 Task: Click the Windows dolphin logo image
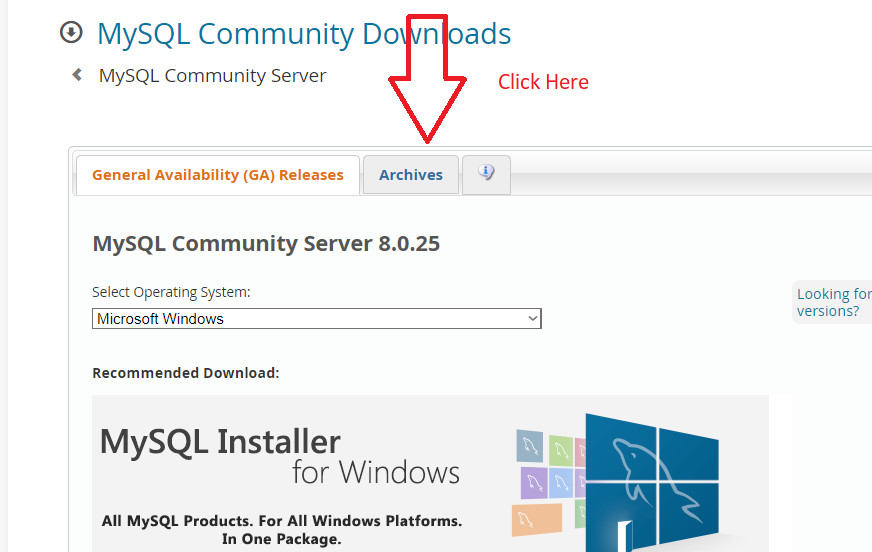pos(652,484)
